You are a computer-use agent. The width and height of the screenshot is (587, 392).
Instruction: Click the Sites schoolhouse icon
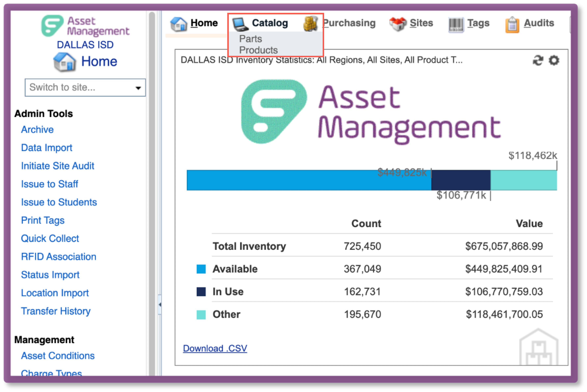pyautogui.click(x=398, y=24)
